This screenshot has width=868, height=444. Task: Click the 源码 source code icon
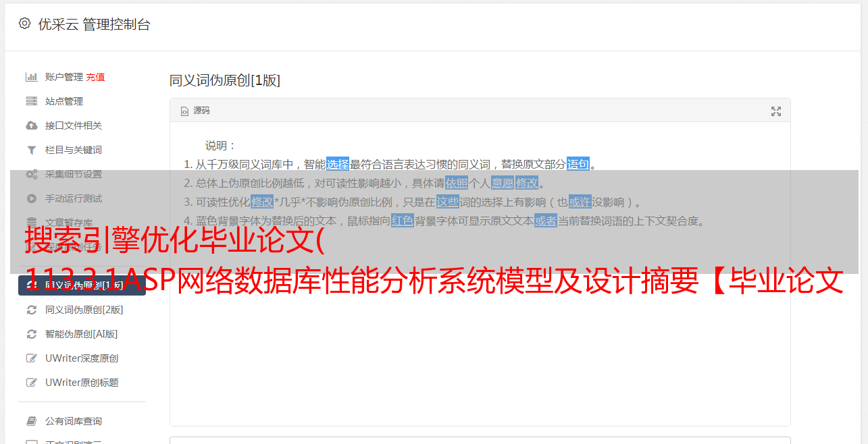tap(184, 111)
